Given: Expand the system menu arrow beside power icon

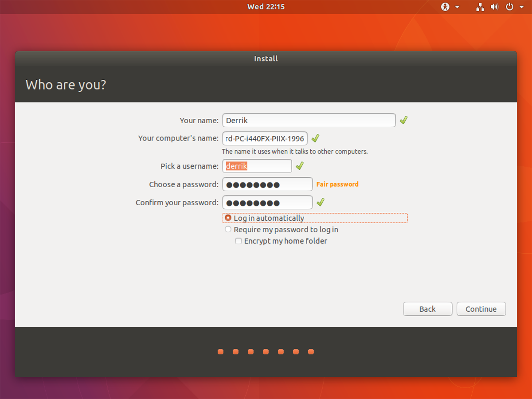Looking at the screenshot, I should click(521, 7).
